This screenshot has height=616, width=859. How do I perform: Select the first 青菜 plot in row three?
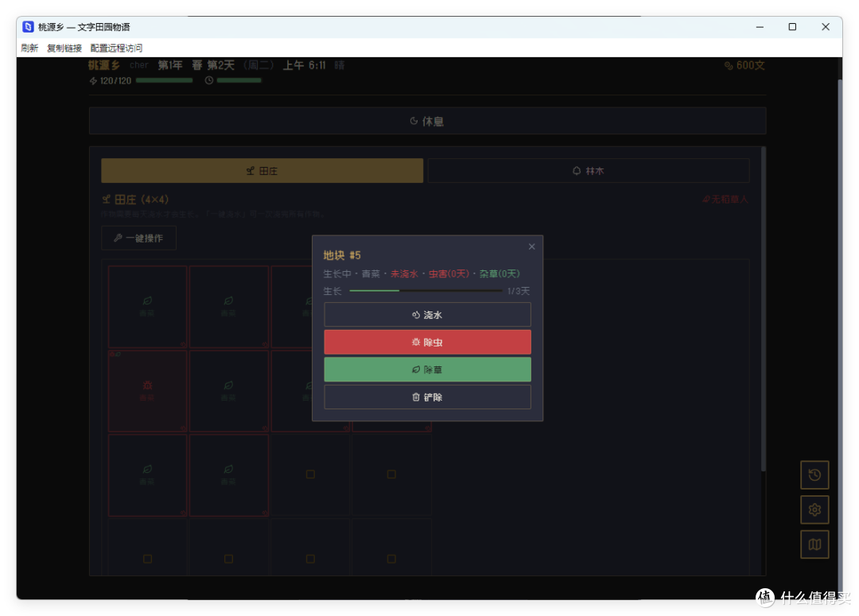[147, 475]
